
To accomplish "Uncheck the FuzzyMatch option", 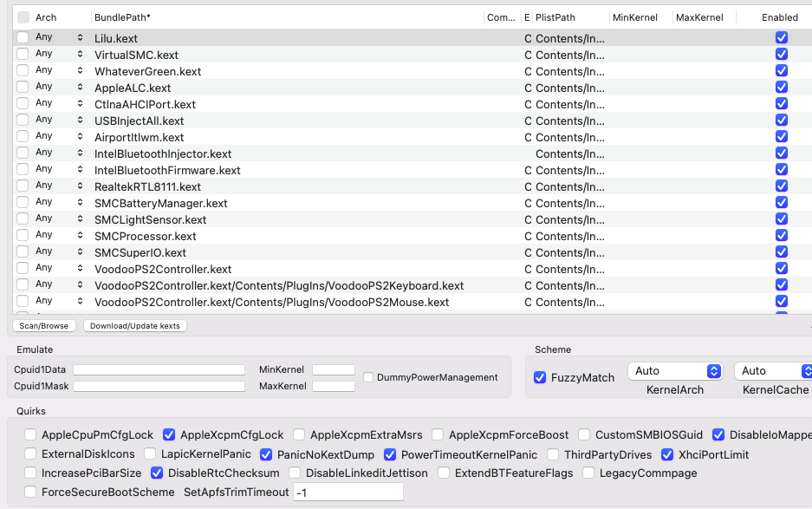I will point(540,377).
